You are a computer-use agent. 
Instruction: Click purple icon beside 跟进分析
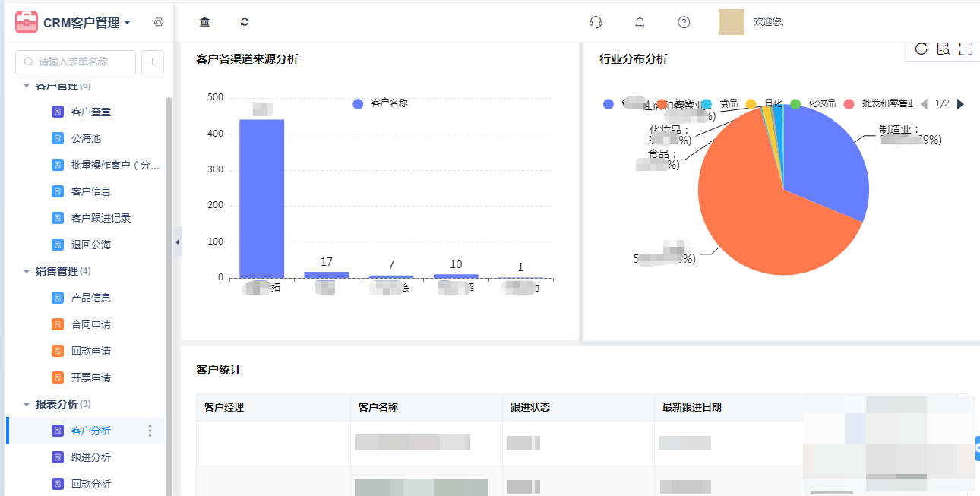pos(58,457)
